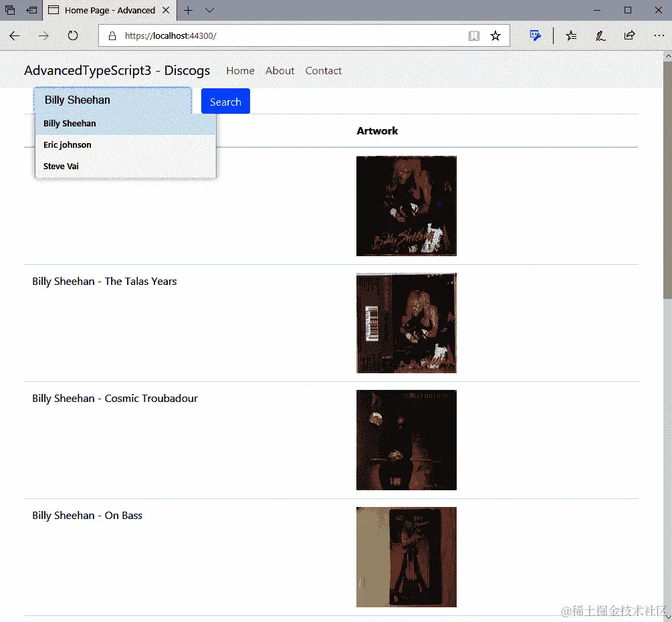Close the Home Page - Advanced tab
672x622 pixels.
(x=166, y=10)
